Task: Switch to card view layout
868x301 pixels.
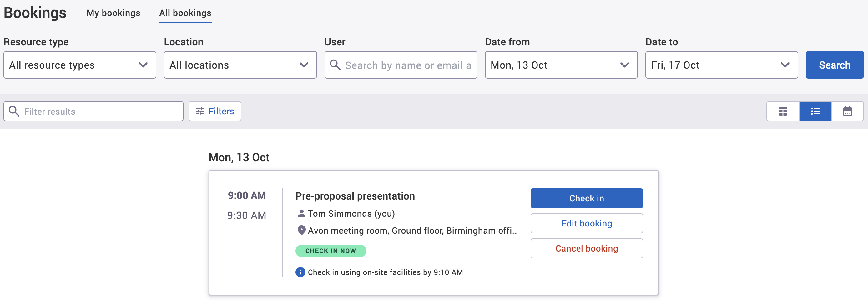Action: click(782, 111)
